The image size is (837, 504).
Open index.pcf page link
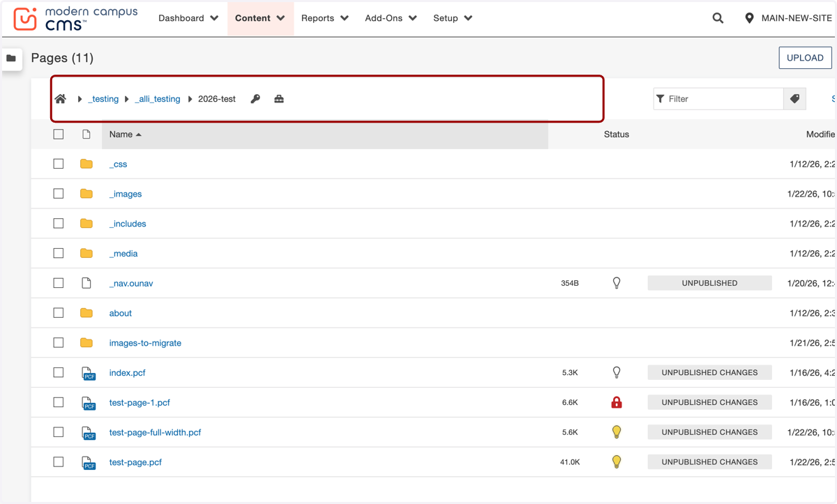coord(128,373)
